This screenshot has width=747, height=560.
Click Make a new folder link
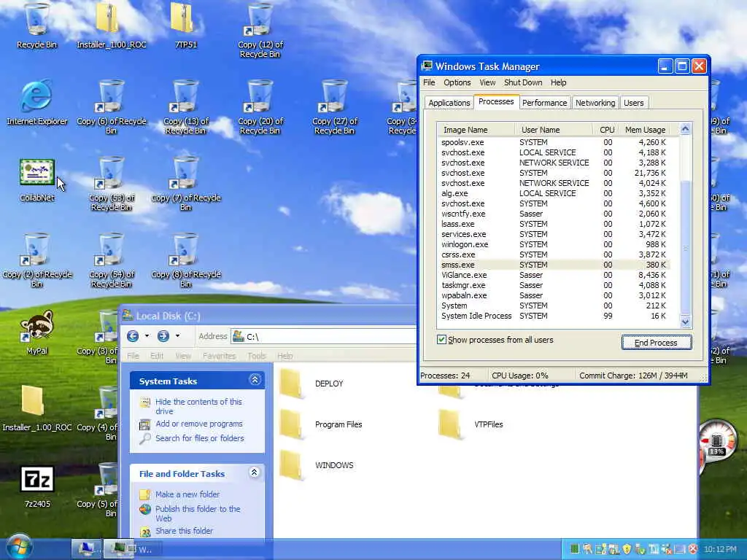187,494
